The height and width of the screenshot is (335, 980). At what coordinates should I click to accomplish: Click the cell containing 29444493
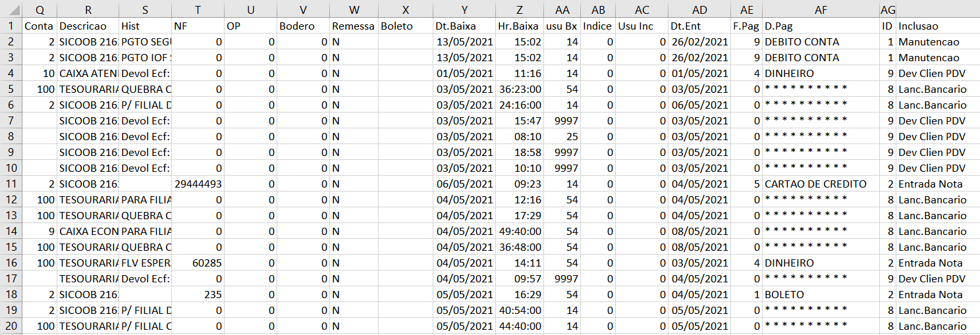[198, 184]
